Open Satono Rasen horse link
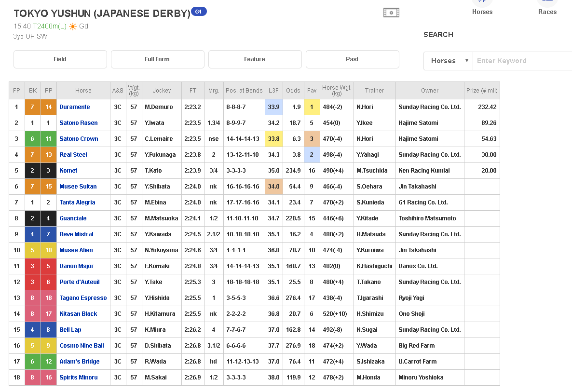 (x=79, y=123)
